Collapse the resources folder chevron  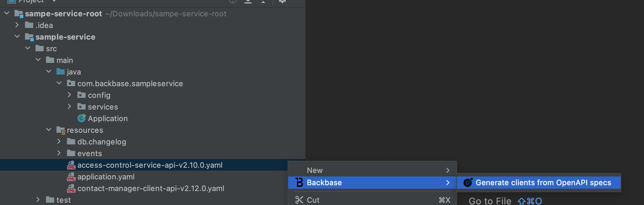click(49, 130)
